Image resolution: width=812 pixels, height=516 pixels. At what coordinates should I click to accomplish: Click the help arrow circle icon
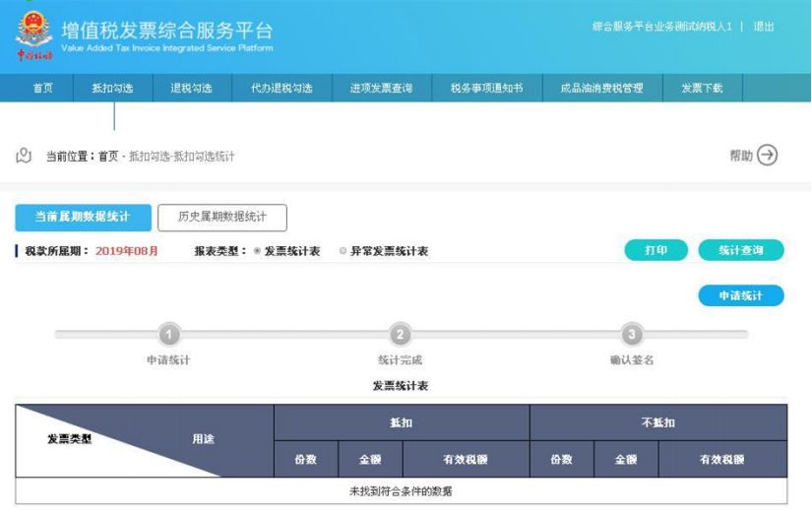[767, 155]
